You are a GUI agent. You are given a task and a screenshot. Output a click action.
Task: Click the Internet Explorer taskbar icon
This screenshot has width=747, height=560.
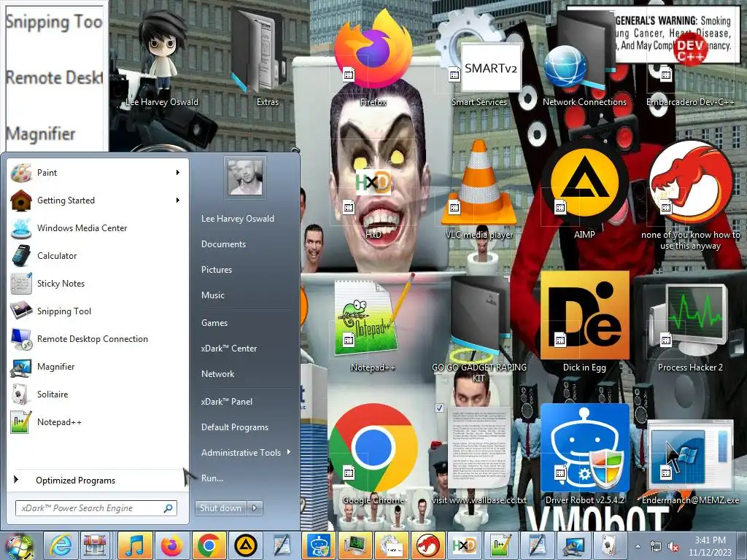point(61,545)
